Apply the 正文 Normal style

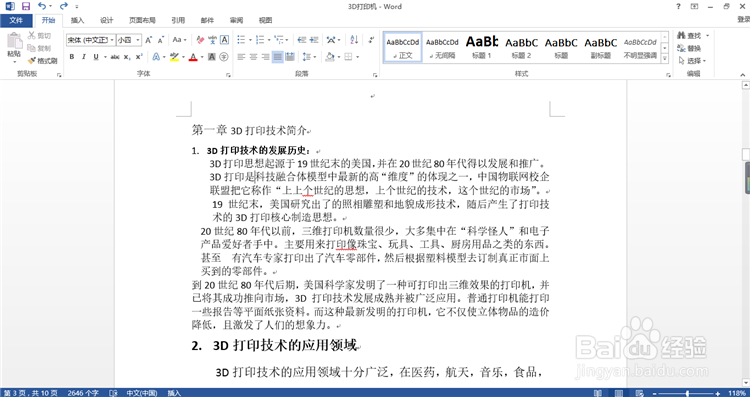pos(403,47)
